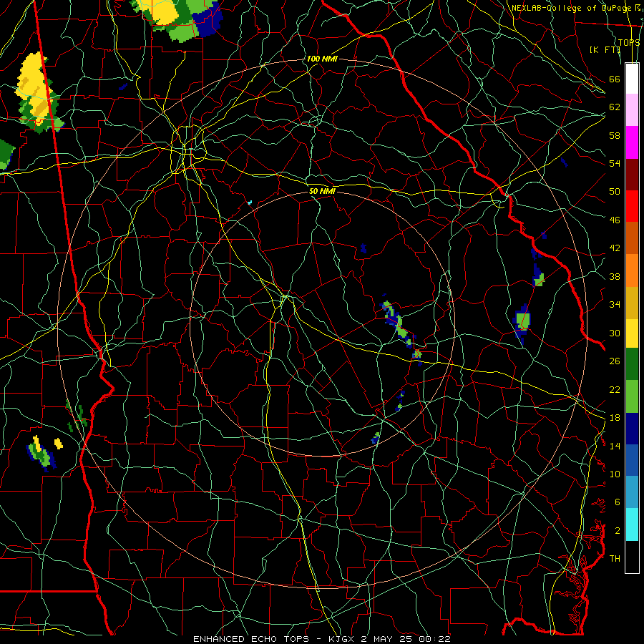This screenshot has height=644, width=644.
Task: Click the "00:22" timestamp text
Action: coord(434,639)
